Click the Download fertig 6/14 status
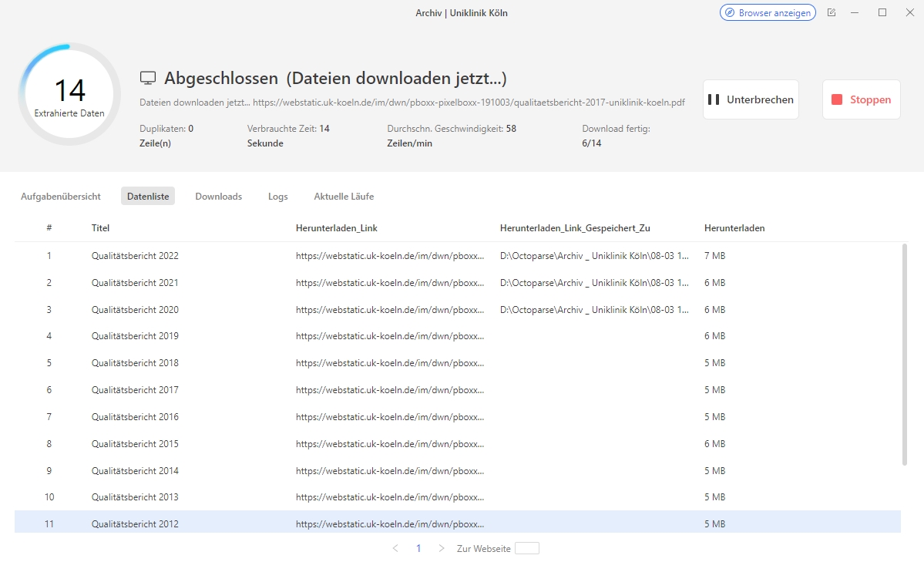 616,136
